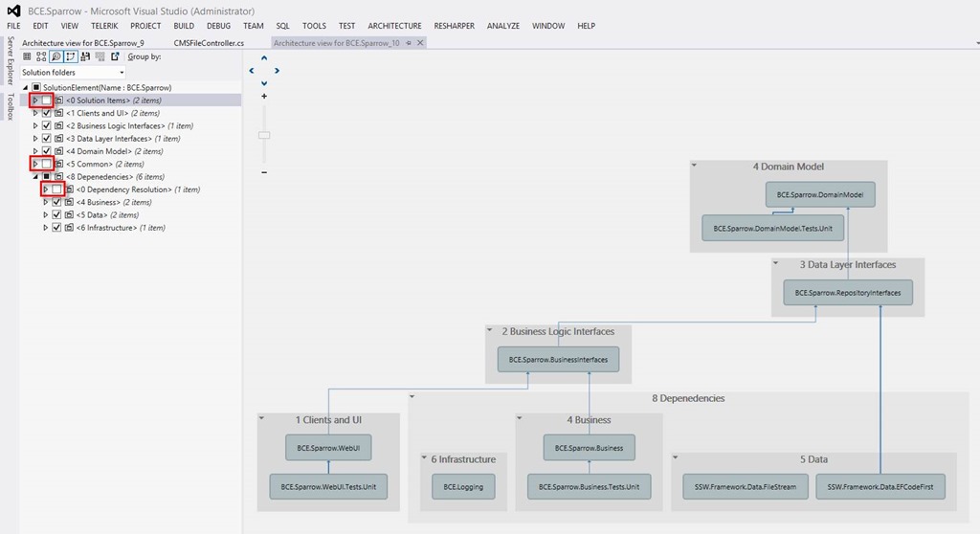Select the BCE.Sparrow.BusinessInterfaces node
The width and height of the screenshot is (980, 534).
[x=558, y=360]
